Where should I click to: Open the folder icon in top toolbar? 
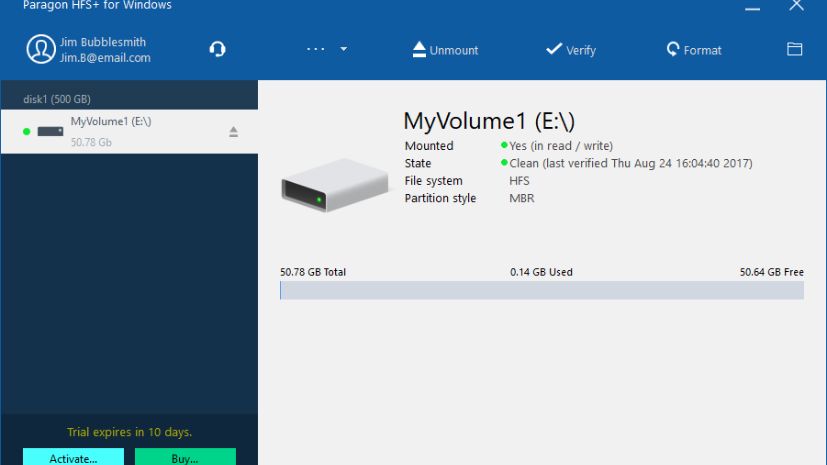coord(795,49)
